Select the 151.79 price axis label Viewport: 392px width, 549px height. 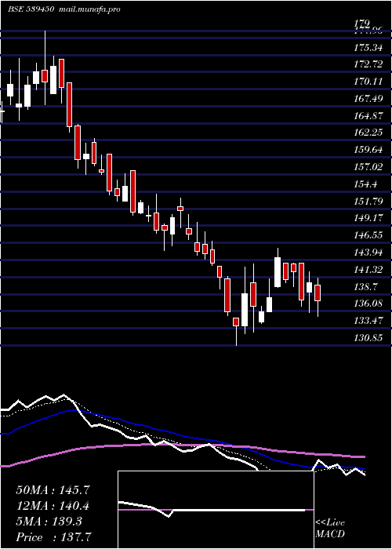click(368, 202)
